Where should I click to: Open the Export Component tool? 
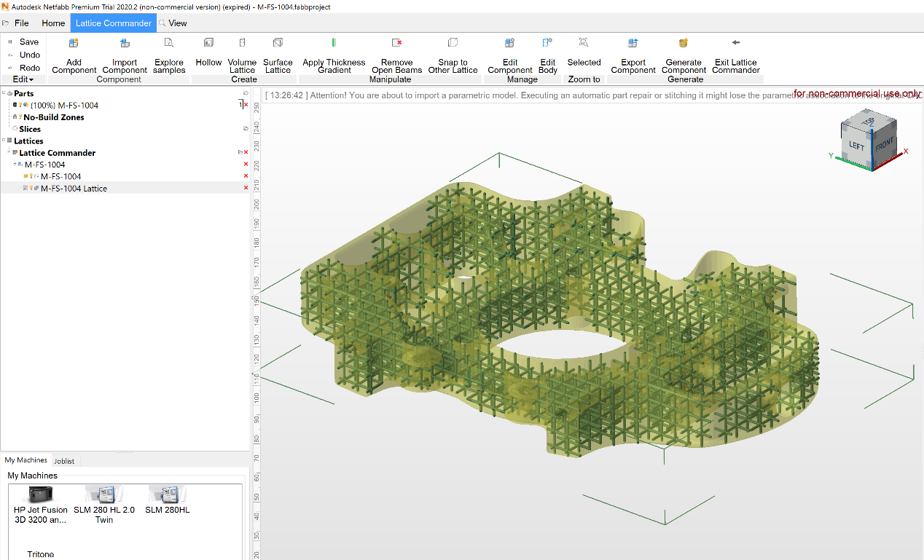pos(633,55)
